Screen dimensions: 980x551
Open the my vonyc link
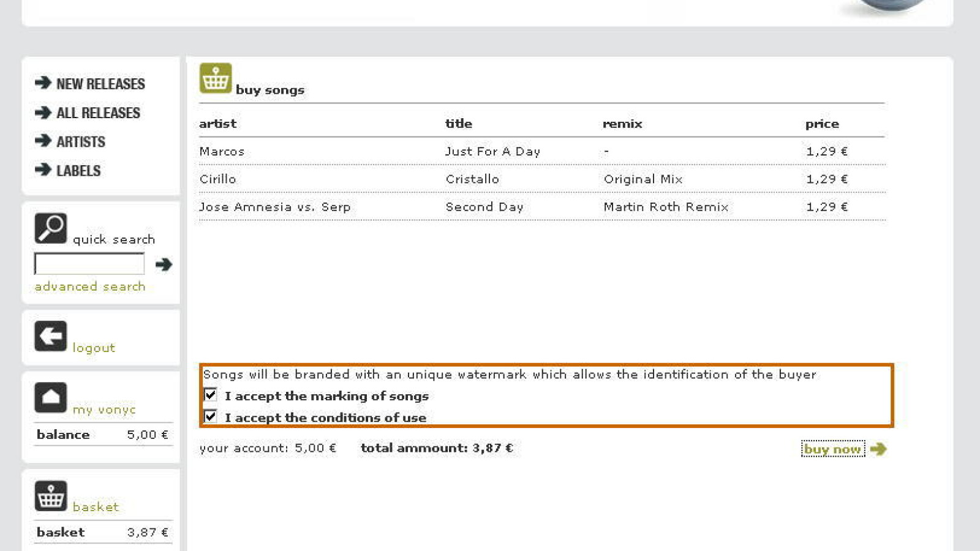(x=104, y=410)
